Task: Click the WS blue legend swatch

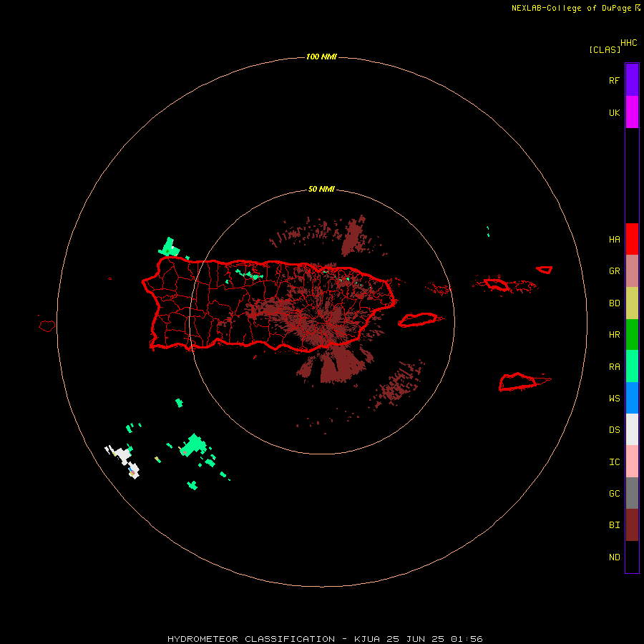Action: [x=632, y=398]
